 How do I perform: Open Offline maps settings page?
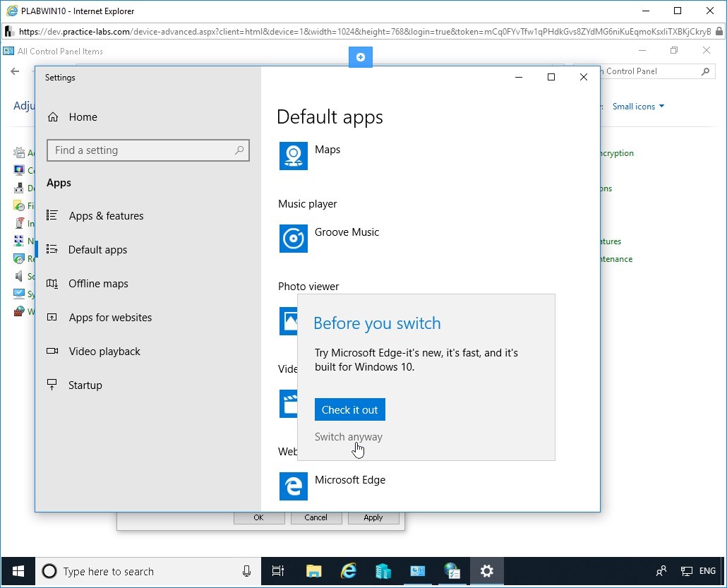pyautogui.click(x=98, y=283)
